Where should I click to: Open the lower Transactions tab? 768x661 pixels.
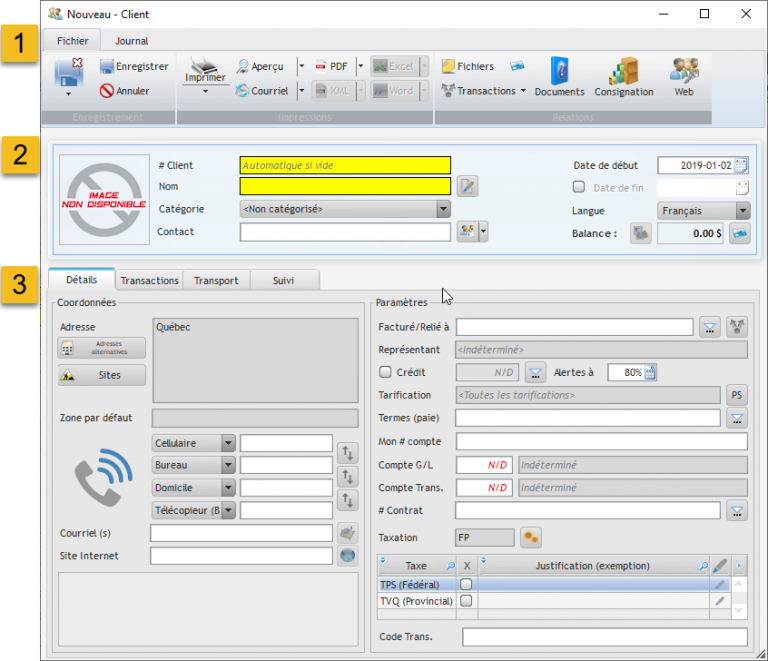pyautogui.click(x=149, y=281)
